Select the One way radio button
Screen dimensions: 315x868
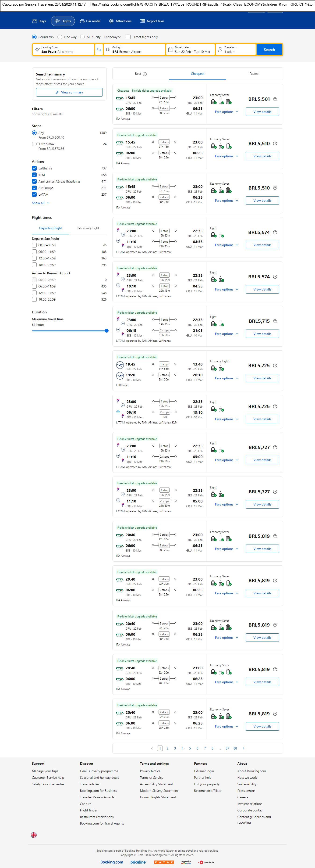60,37
